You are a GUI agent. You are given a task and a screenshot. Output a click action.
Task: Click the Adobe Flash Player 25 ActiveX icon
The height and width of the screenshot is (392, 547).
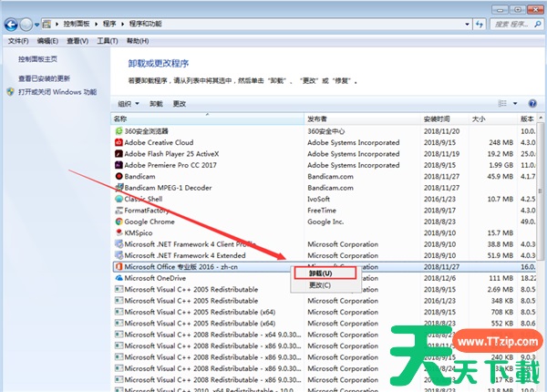[119, 154]
